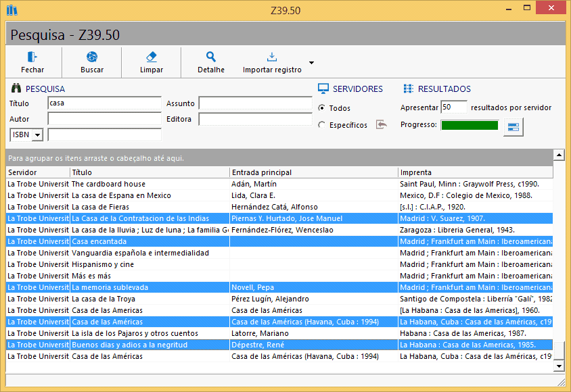
Task: Click author 'Latorre, Mariano'
Action: click(260, 333)
